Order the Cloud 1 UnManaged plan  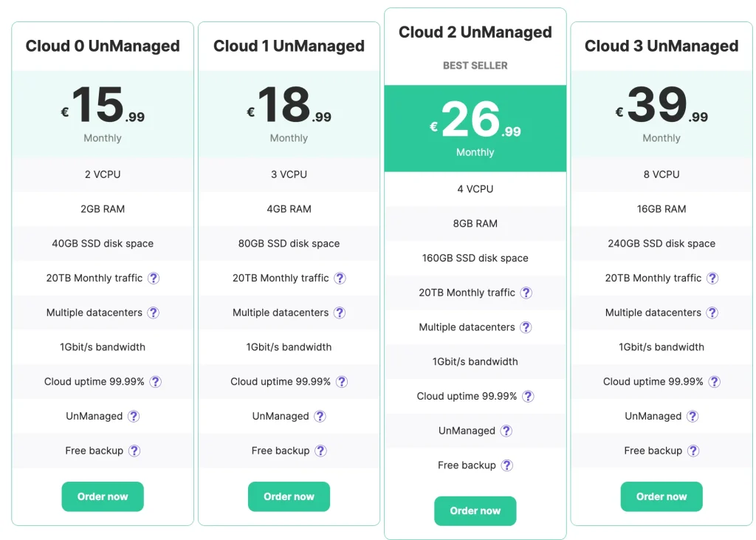[289, 496]
